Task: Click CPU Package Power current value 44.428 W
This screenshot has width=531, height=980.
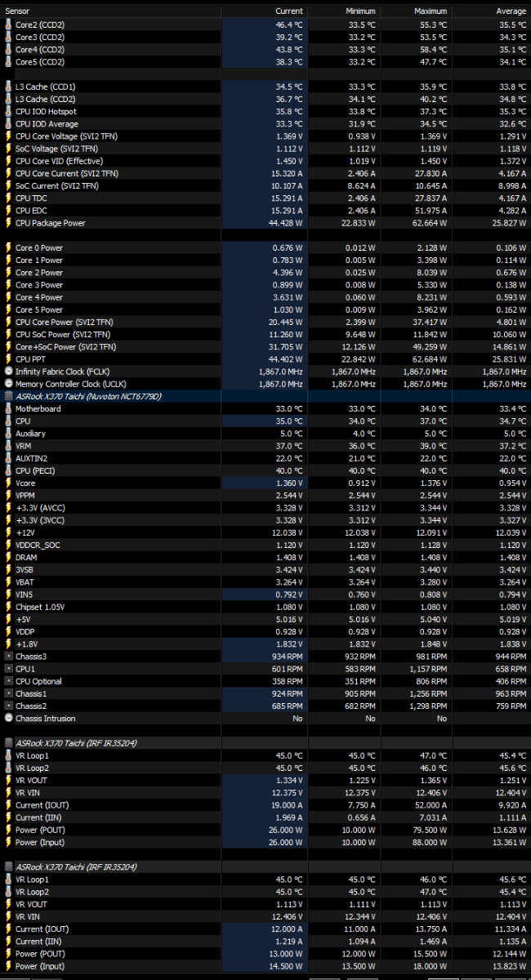Action: (x=283, y=223)
